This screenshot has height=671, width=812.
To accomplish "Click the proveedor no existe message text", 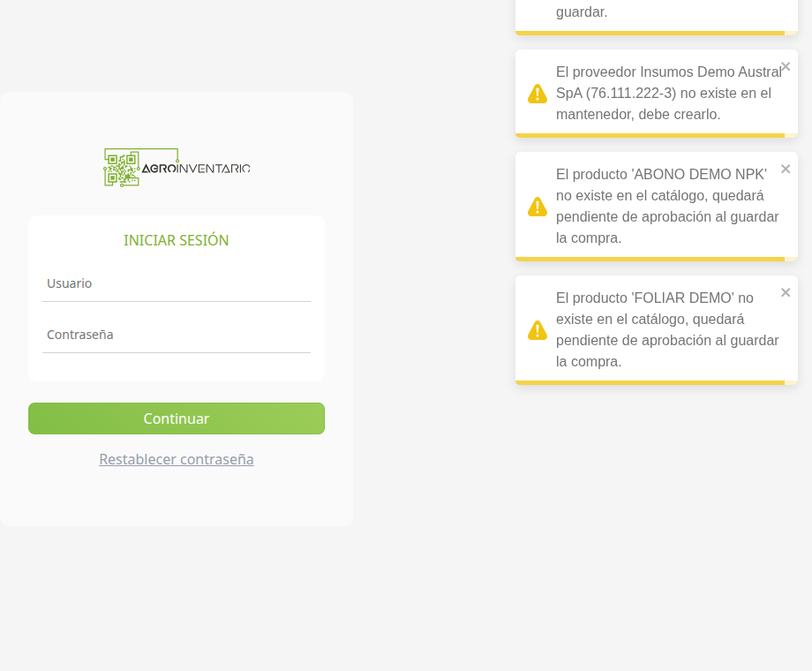I will (x=668, y=94).
